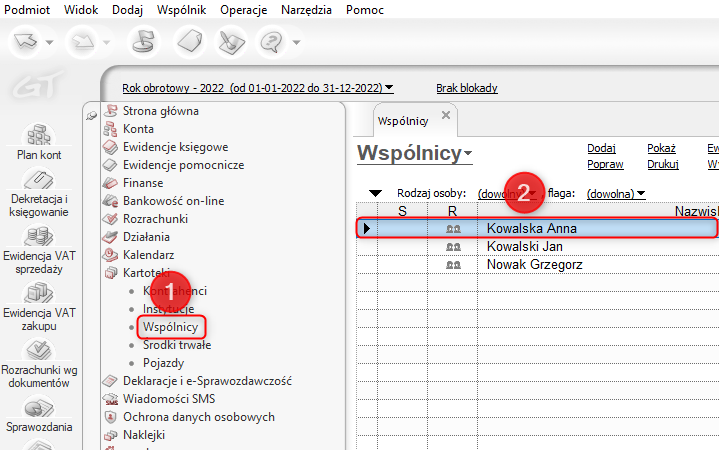Screen dimensions: 719x450
Task: Open the Narzędzia menu
Action: [x=306, y=10]
